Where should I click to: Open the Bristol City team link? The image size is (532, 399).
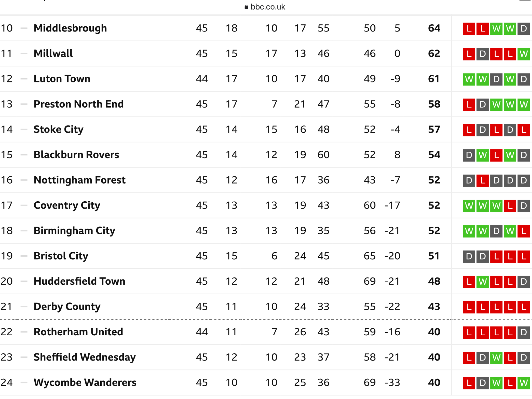(x=61, y=256)
